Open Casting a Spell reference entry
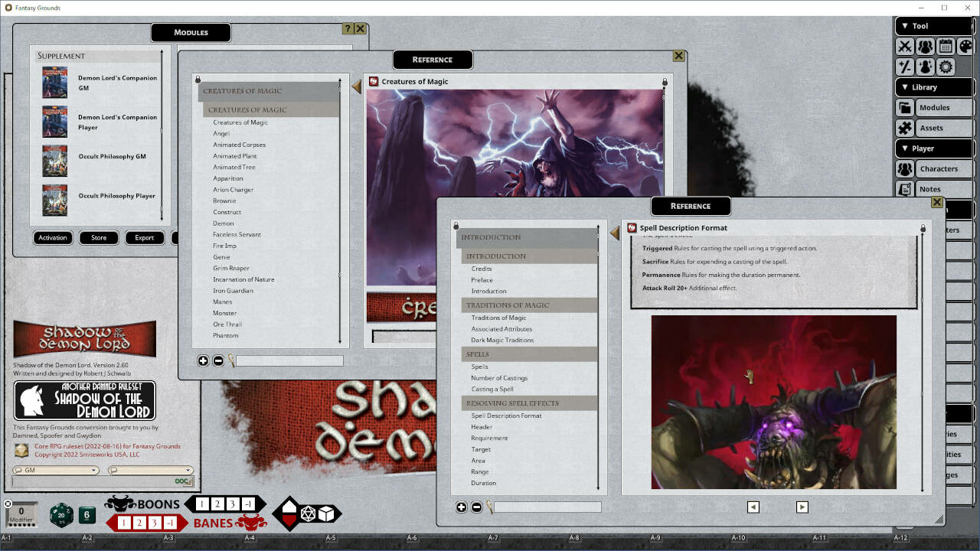 [492, 389]
